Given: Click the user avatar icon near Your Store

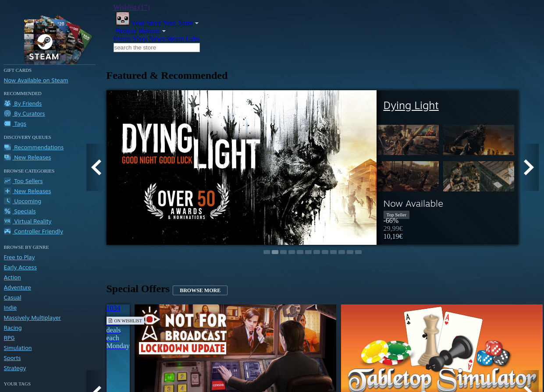Looking at the screenshot, I should (x=123, y=18).
